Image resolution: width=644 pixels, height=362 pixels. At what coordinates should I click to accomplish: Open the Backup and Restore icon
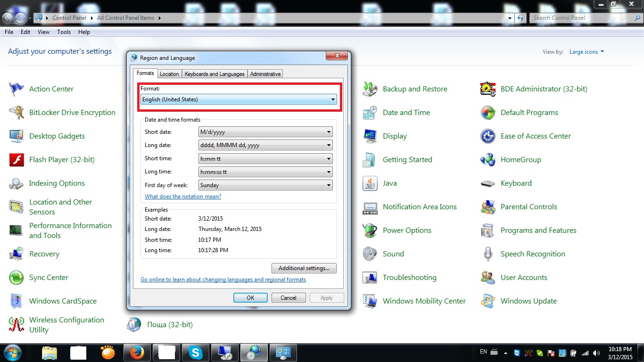(x=370, y=89)
